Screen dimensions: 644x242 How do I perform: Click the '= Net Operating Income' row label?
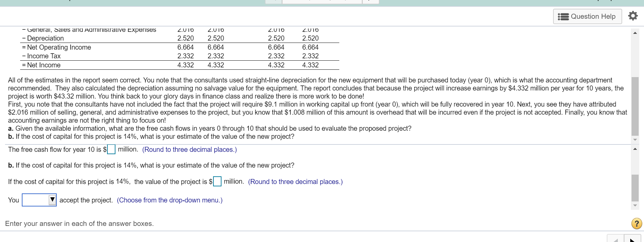tap(56, 47)
